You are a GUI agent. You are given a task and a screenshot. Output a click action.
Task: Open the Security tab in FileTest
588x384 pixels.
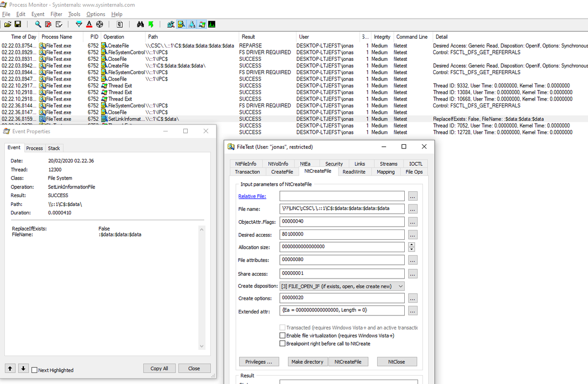(334, 164)
